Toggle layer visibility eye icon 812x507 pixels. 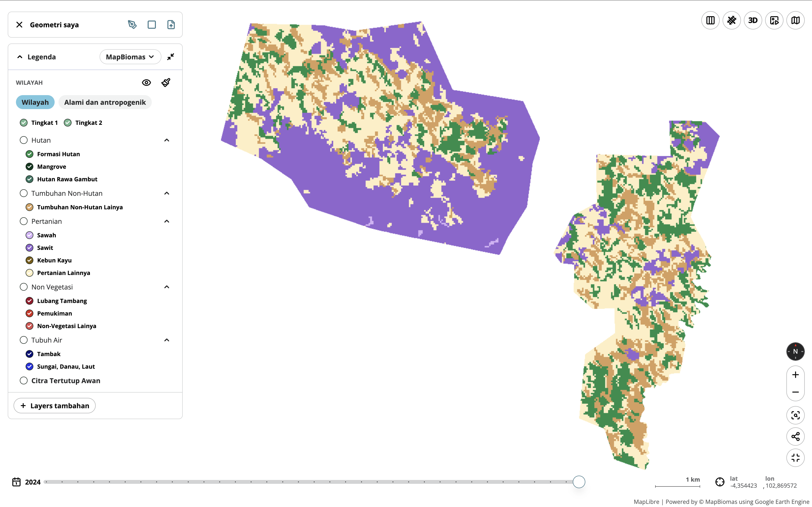coord(146,83)
